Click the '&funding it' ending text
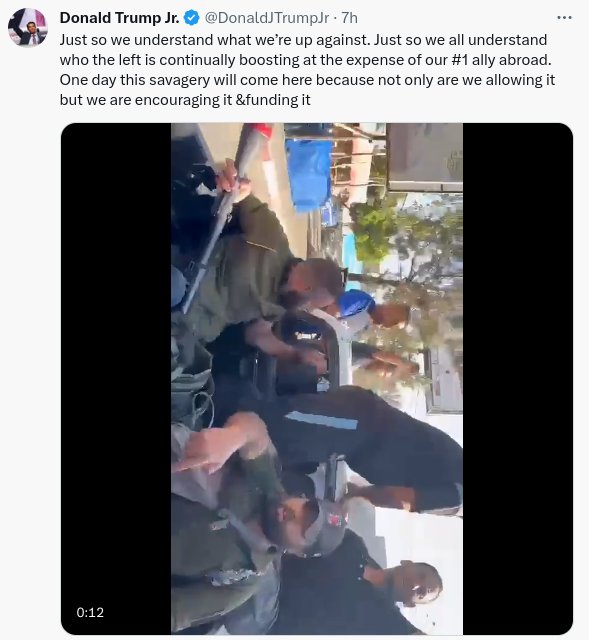The height and width of the screenshot is (640, 589). coord(273,100)
